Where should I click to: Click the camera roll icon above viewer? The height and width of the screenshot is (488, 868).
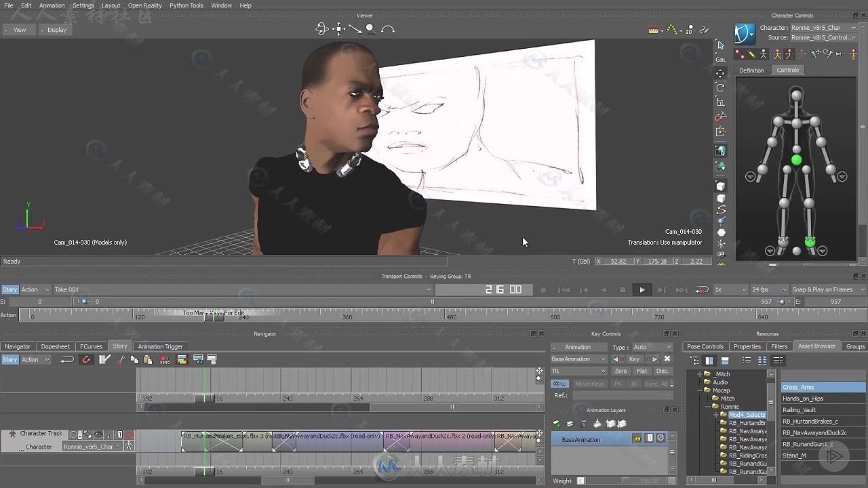click(x=388, y=29)
